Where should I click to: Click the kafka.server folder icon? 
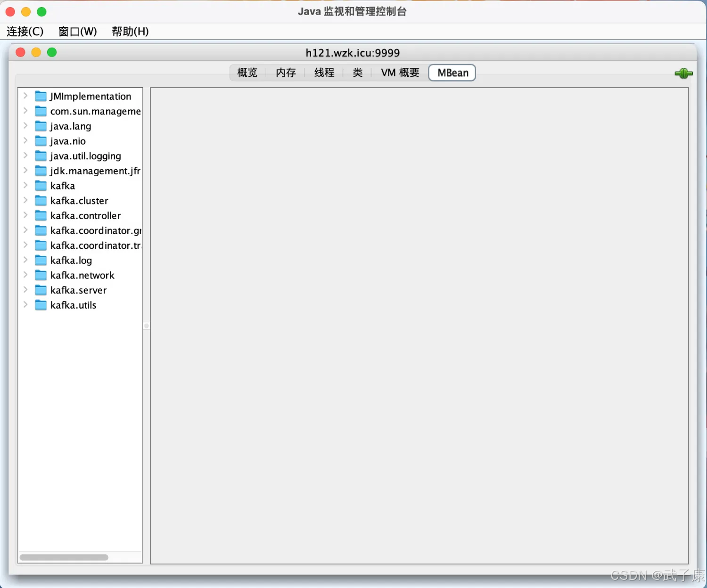[41, 290]
